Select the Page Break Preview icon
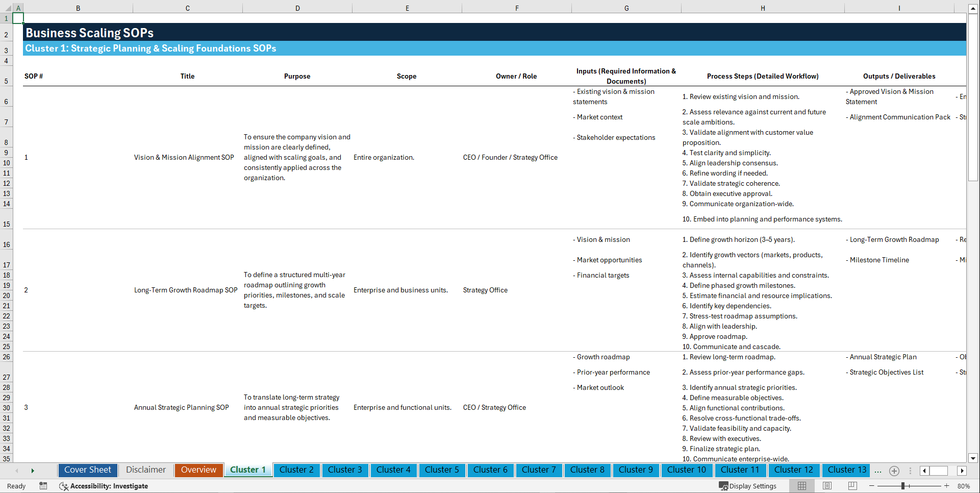The image size is (980, 493). 853,485
